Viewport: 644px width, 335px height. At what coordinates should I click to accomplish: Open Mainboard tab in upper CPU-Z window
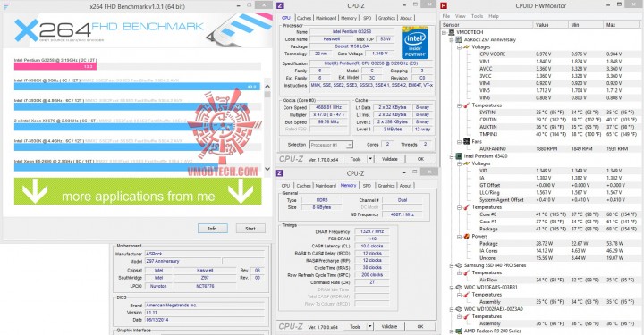tap(326, 18)
